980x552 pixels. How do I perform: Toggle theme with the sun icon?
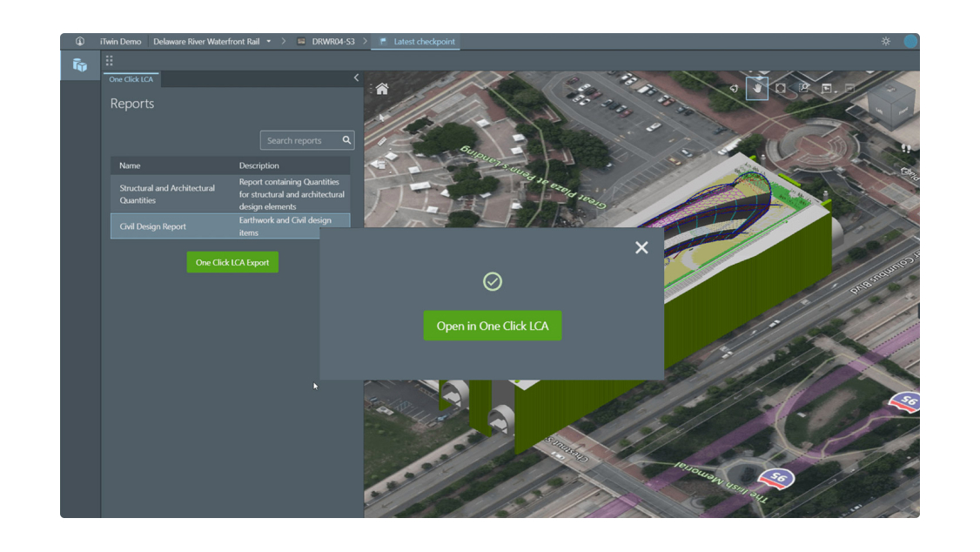886,41
